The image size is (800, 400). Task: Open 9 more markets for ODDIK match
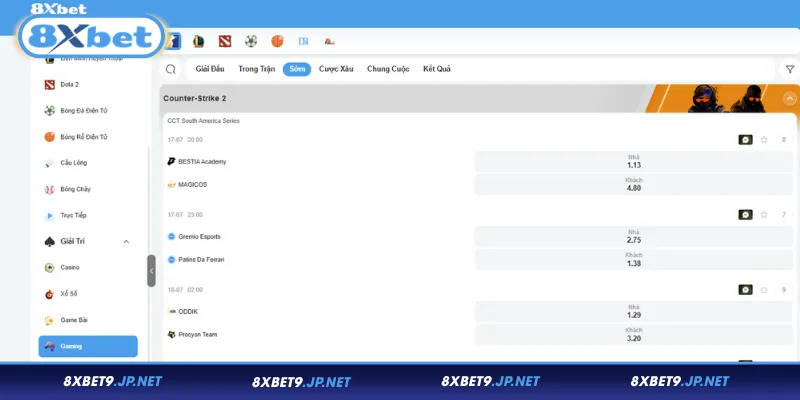[x=784, y=290]
